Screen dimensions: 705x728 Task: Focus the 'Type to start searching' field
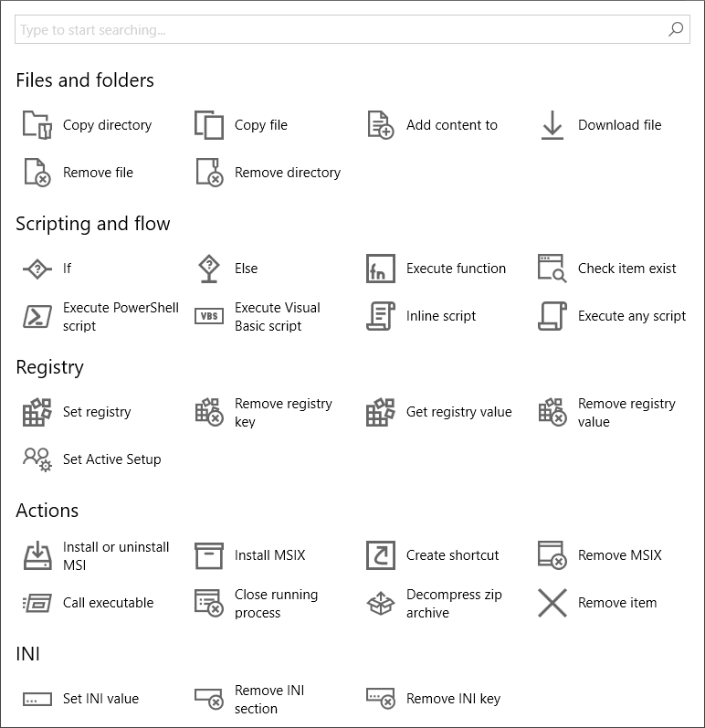point(338,30)
